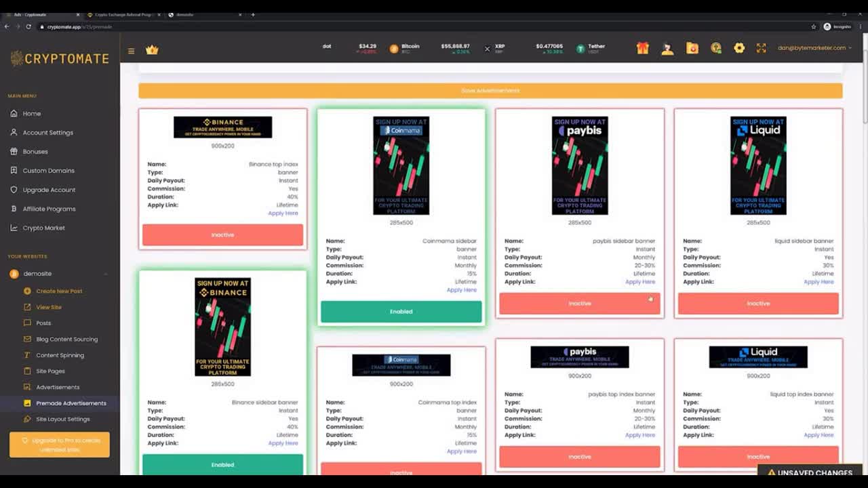
Task: Activate the liquid sidebar banner Inactive button
Action: click(x=758, y=304)
